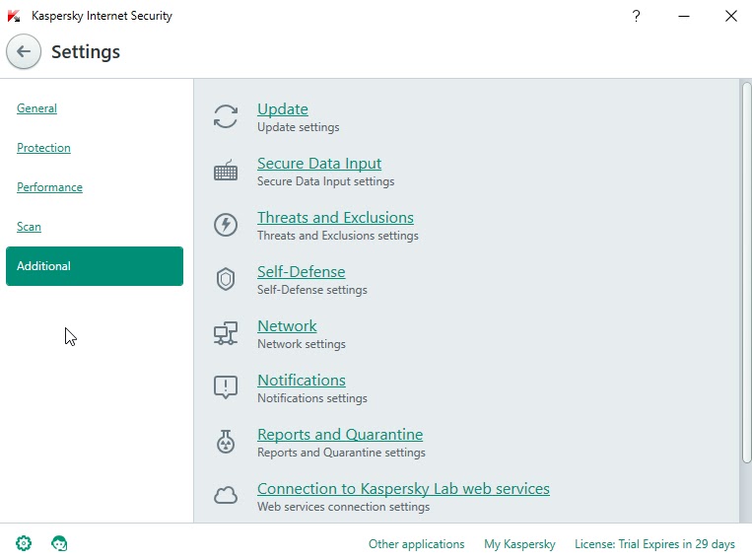Click the back arrow button
The height and width of the screenshot is (560, 752).
[24, 51]
